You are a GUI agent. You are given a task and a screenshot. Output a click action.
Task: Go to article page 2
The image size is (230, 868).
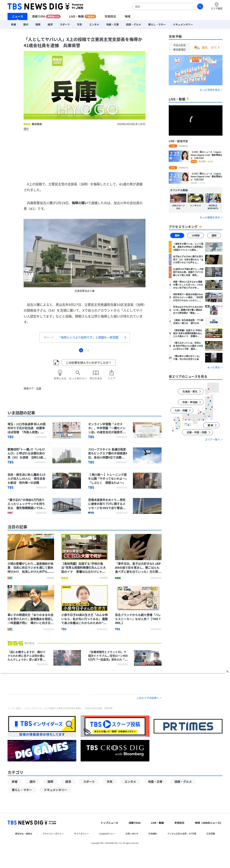pyautogui.click(x=88, y=350)
